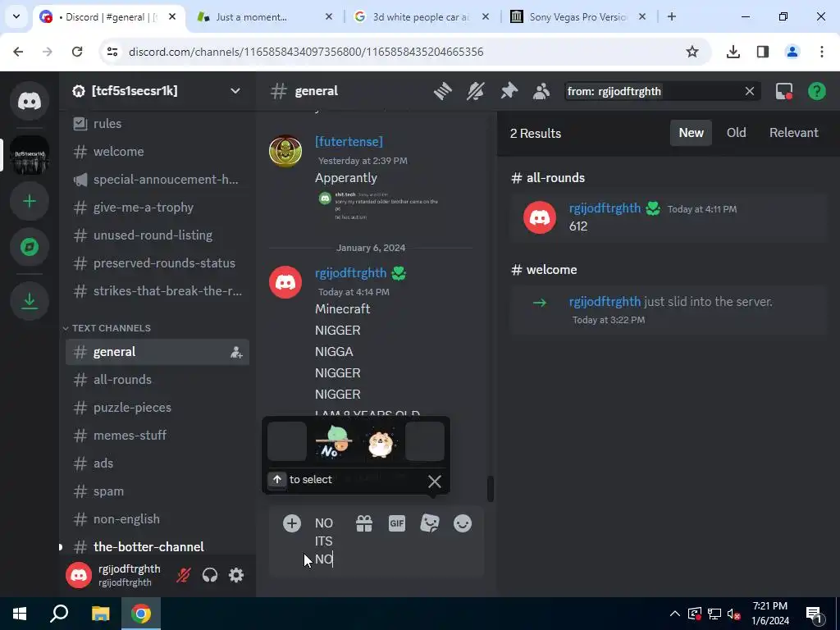The height and width of the screenshot is (630, 840).
Task: Click create invite icon on general channel
Action: pyautogui.click(x=236, y=352)
